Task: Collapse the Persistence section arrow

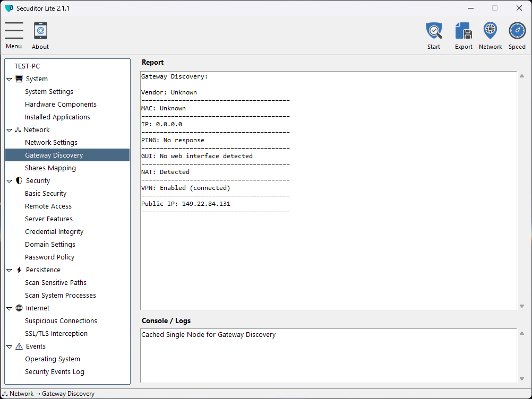Action: point(10,270)
